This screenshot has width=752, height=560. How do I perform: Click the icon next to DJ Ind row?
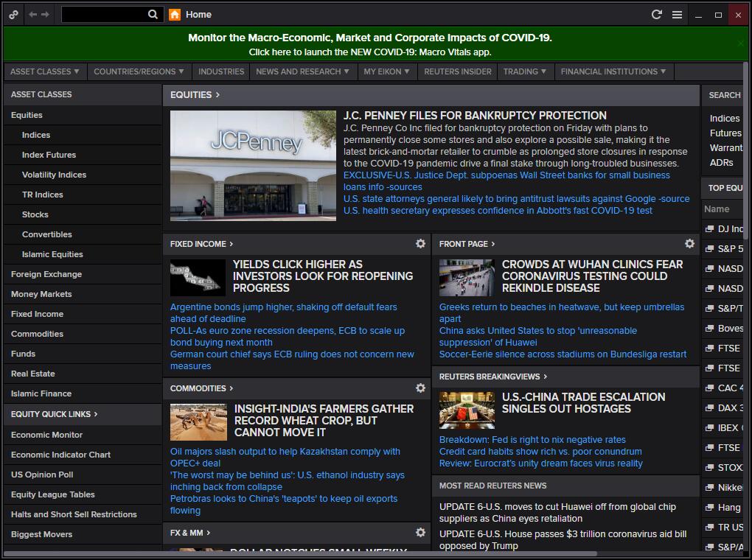709,228
